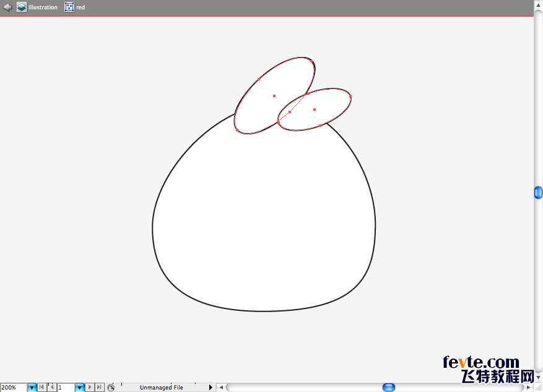Viewport: 543px width, 392px height.
Task: Click inside the large white body shape
Action: tap(263, 229)
